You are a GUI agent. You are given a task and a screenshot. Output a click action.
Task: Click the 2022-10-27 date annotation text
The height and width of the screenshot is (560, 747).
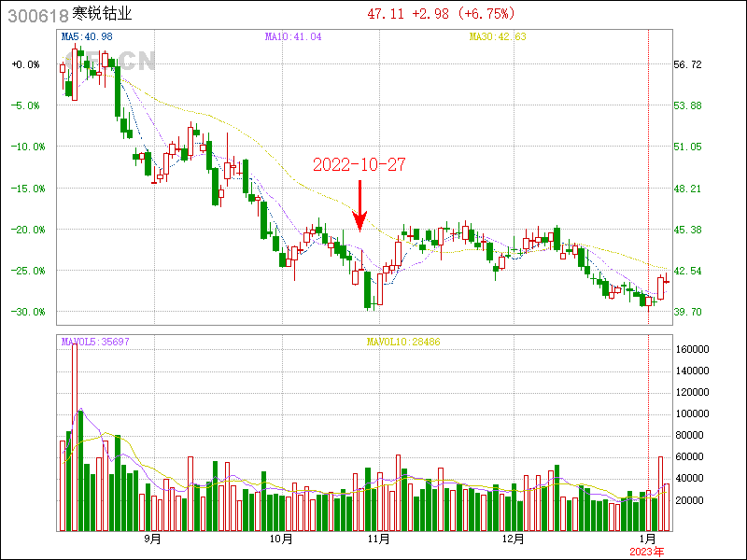(359, 165)
